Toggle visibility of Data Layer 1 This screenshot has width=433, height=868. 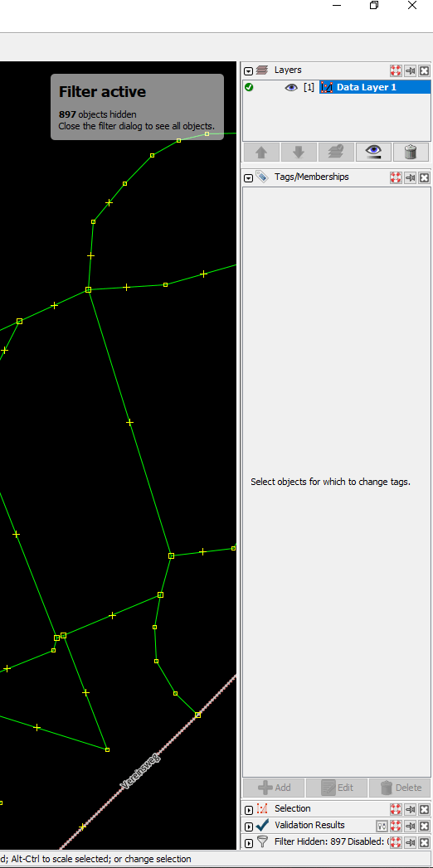[x=291, y=88]
